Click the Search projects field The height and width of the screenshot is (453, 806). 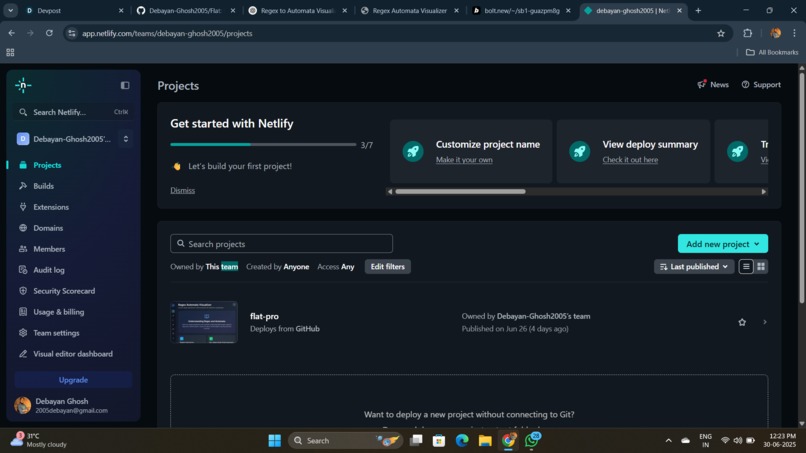[281, 244]
